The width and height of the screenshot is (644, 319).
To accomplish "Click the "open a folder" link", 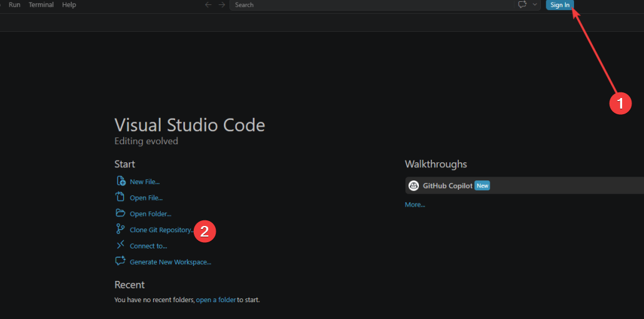I will (x=216, y=300).
